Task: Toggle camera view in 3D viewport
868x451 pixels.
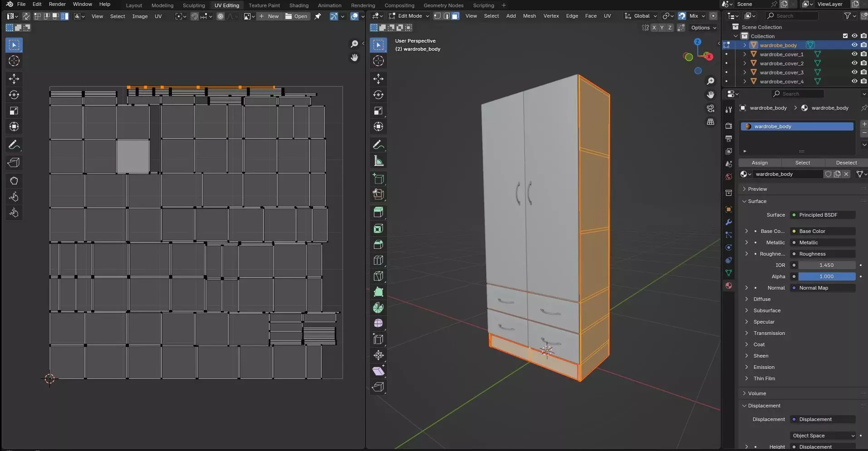Action: tap(711, 108)
